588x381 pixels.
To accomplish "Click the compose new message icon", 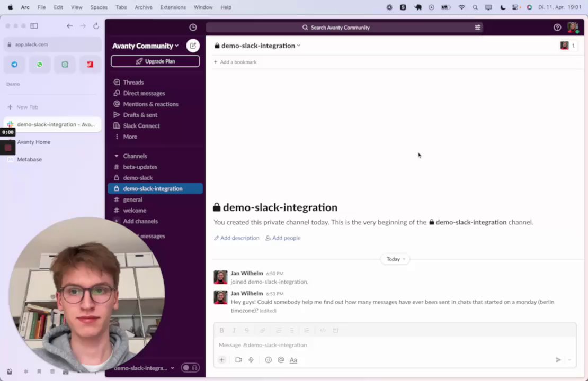I will coord(193,46).
